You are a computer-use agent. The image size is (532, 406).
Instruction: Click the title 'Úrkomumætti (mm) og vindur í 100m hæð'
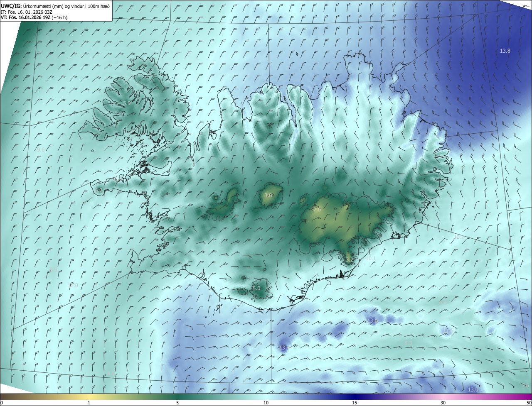(x=66, y=5)
